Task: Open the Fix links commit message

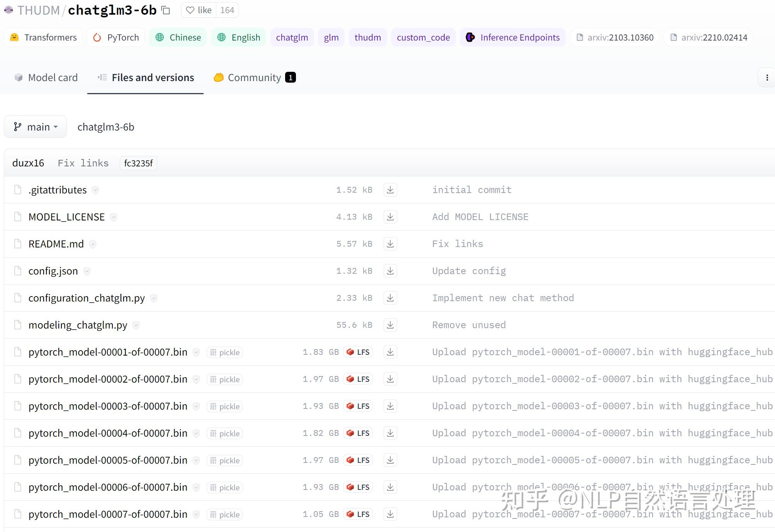Action: point(83,163)
